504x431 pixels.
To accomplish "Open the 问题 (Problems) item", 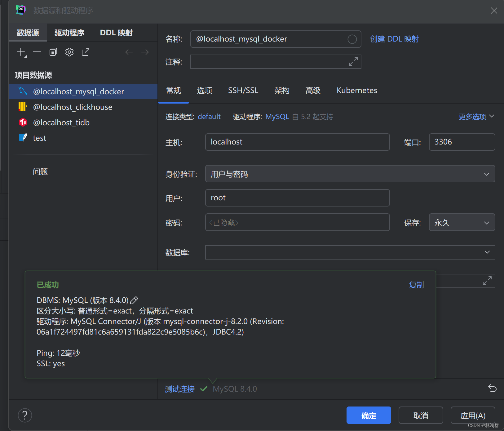I will [40, 172].
